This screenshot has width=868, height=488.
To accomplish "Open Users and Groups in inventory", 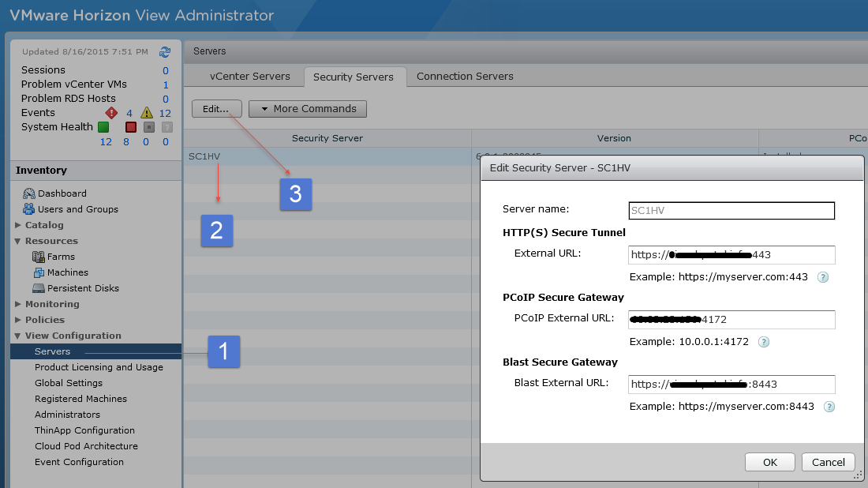I will (78, 209).
